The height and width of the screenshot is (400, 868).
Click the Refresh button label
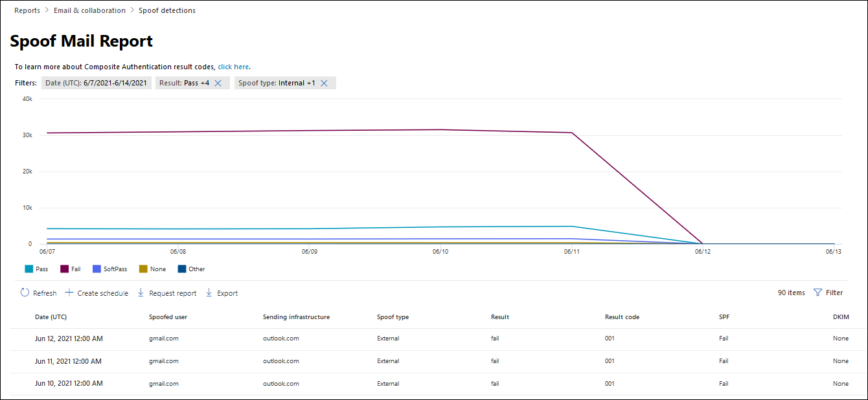click(45, 293)
